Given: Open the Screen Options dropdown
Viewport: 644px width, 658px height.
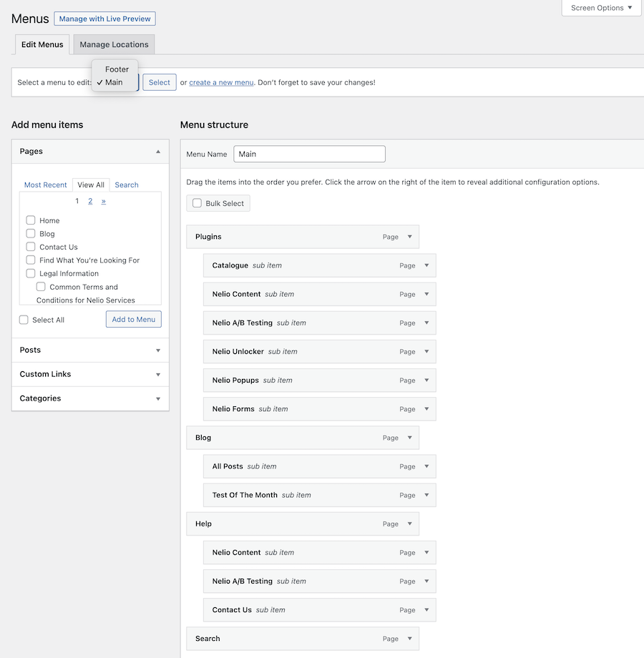Looking at the screenshot, I should click(x=601, y=8).
